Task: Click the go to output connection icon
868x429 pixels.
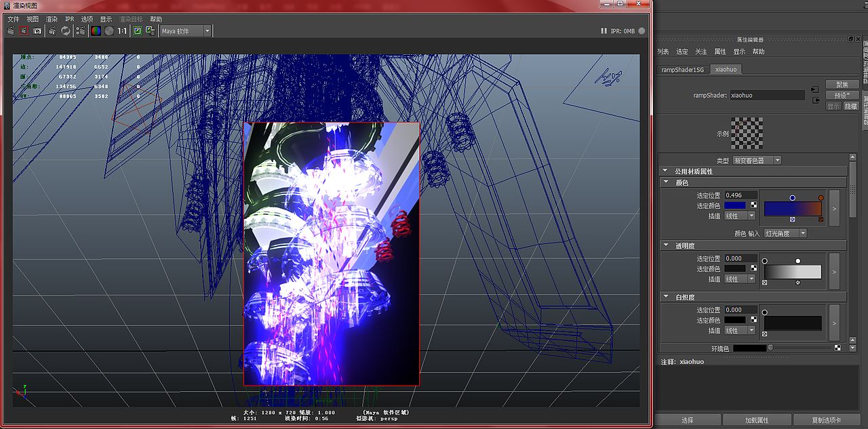Action: (815, 100)
